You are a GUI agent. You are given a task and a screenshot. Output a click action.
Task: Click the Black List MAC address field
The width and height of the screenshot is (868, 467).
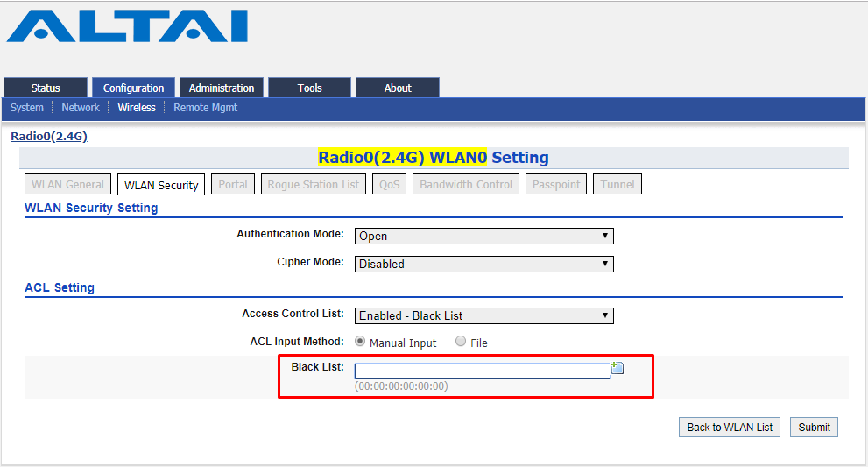[482, 371]
